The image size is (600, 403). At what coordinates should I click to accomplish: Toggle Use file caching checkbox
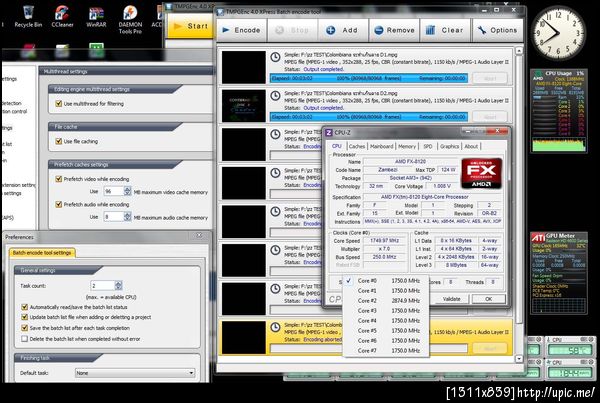[x=59, y=141]
